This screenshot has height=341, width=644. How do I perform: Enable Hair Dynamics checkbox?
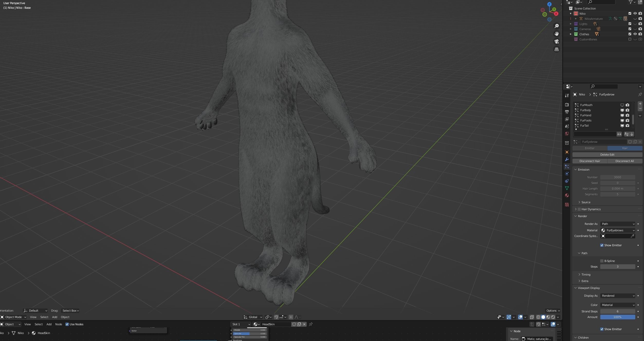579,209
